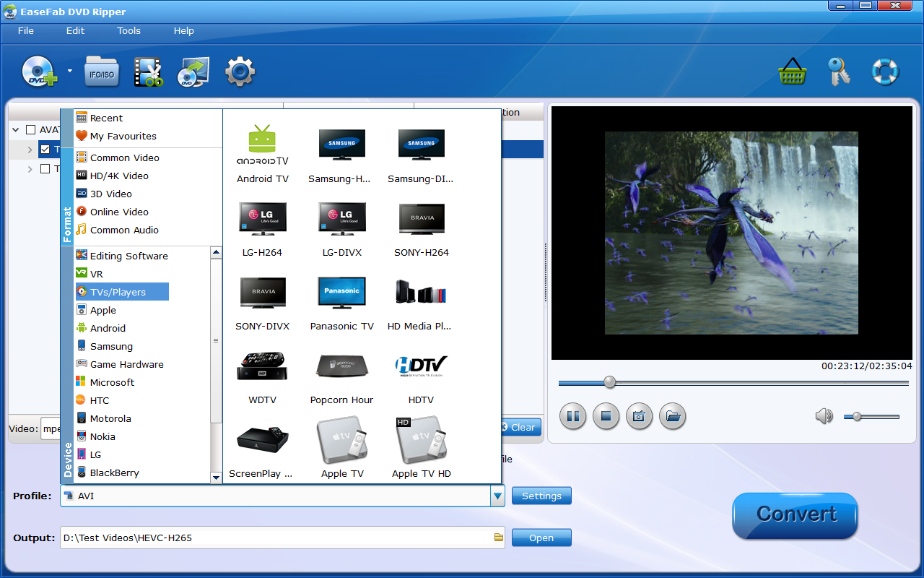
Task: Stop the video preview
Action: pos(606,416)
